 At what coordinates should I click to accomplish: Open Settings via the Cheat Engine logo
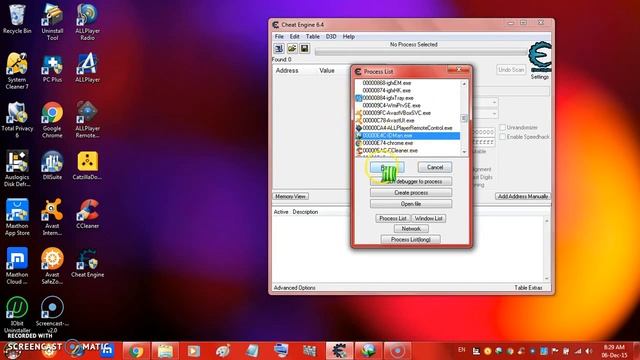(x=540, y=60)
